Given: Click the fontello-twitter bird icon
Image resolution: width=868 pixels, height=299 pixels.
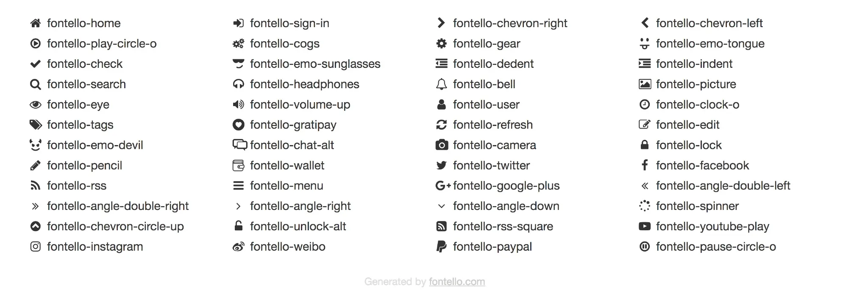Looking at the screenshot, I should click(442, 165).
